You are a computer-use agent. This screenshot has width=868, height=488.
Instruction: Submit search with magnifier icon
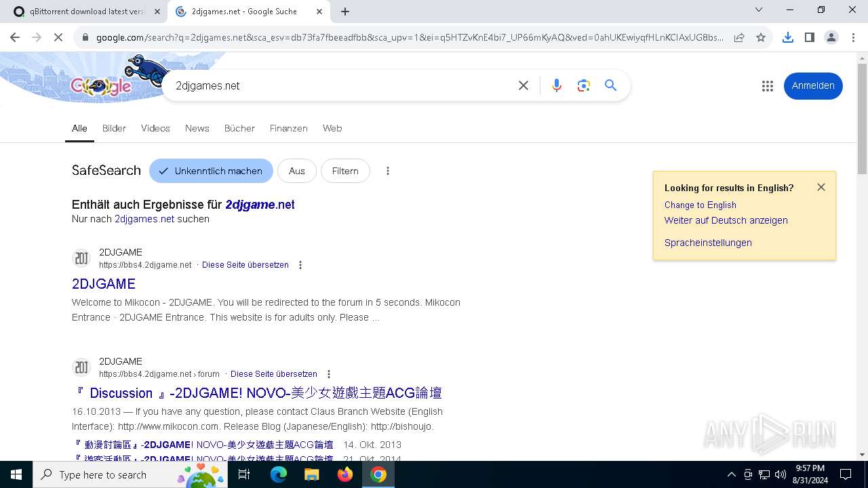point(611,85)
